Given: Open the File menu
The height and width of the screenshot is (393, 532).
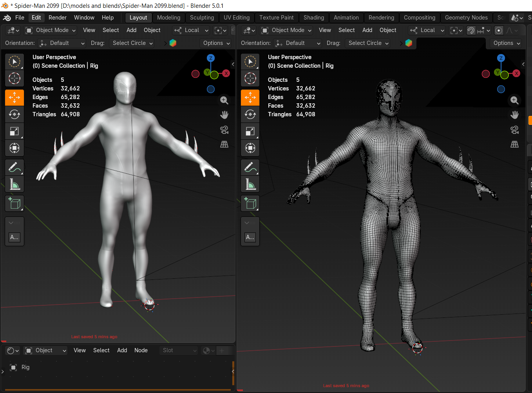Looking at the screenshot, I should tap(20, 18).
